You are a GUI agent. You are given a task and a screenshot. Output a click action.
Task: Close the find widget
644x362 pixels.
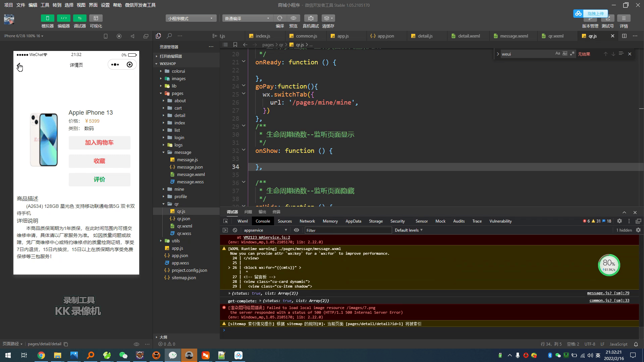[x=630, y=54]
